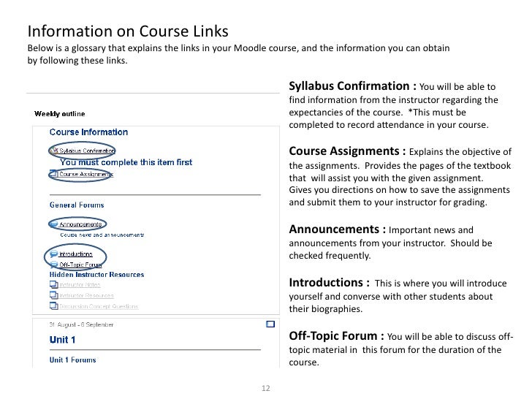Click the Course Assignments resource icon
Image resolution: width=532 pixels, height=399 pixels.
click(53, 175)
